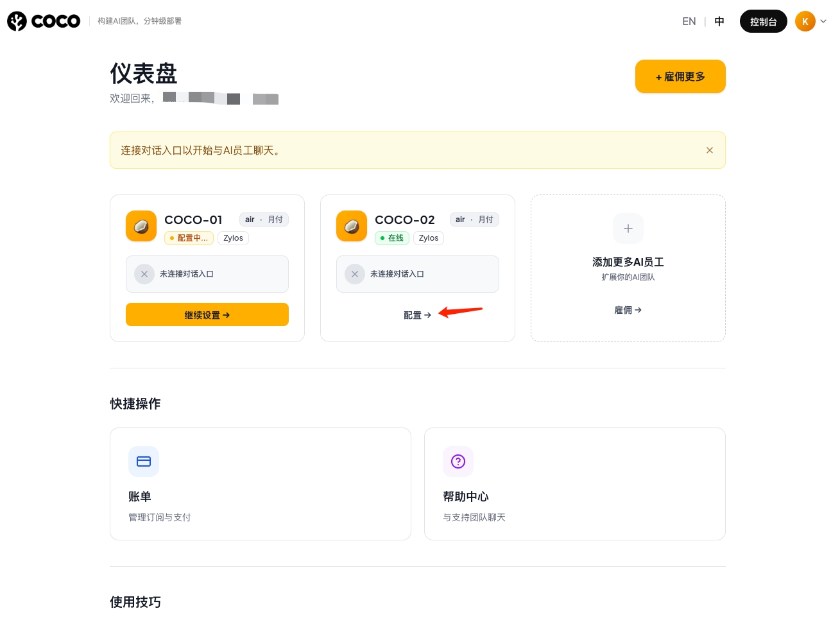This screenshot has width=840, height=620.
Task: Click 继续设置 on the COCO-01 card
Action: tap(207, 314)
